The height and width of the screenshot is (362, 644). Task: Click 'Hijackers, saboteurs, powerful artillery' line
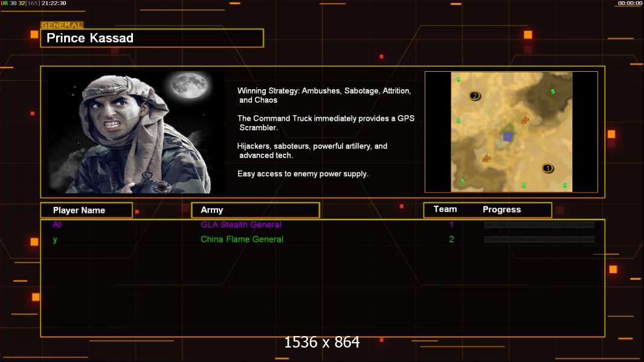click(x=312, y=150)
